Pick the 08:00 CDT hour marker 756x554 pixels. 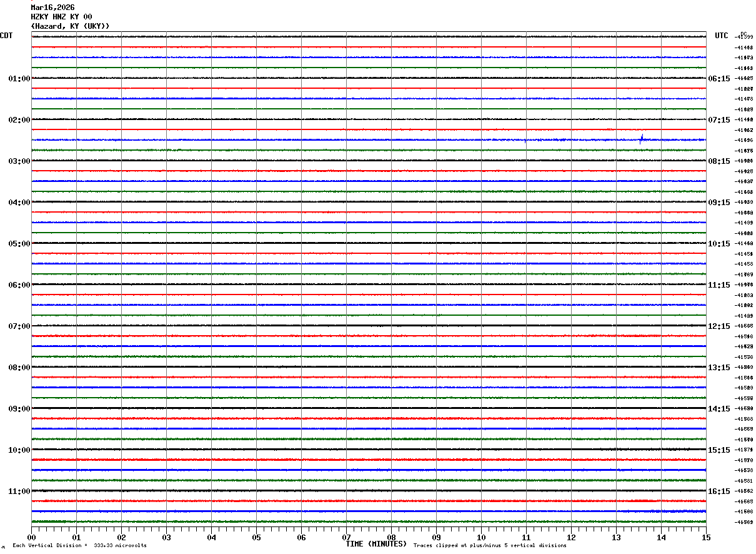[19, 368]
